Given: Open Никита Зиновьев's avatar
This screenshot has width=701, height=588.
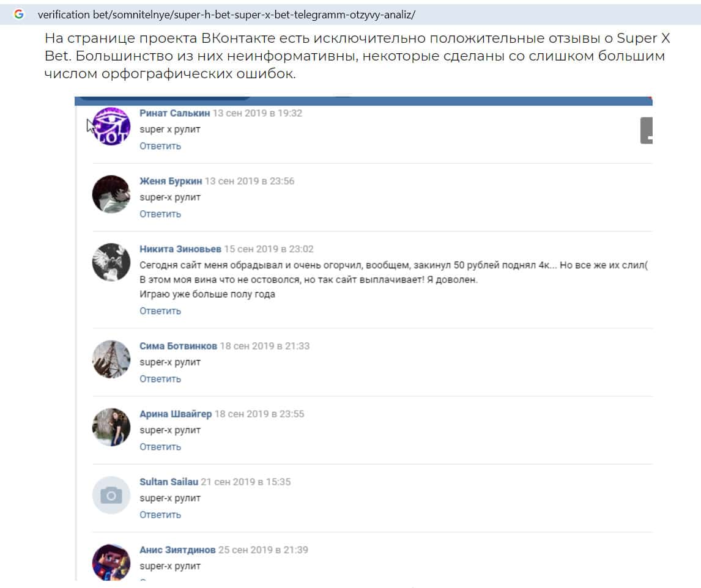Looking at the screenshot, I should 111,262.
